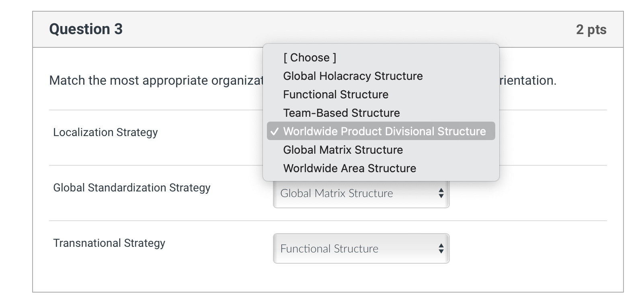Click the arrows icon on Global Matrix dropdown
The height and width of the screenshot is (301, 644).
[441, 193]
